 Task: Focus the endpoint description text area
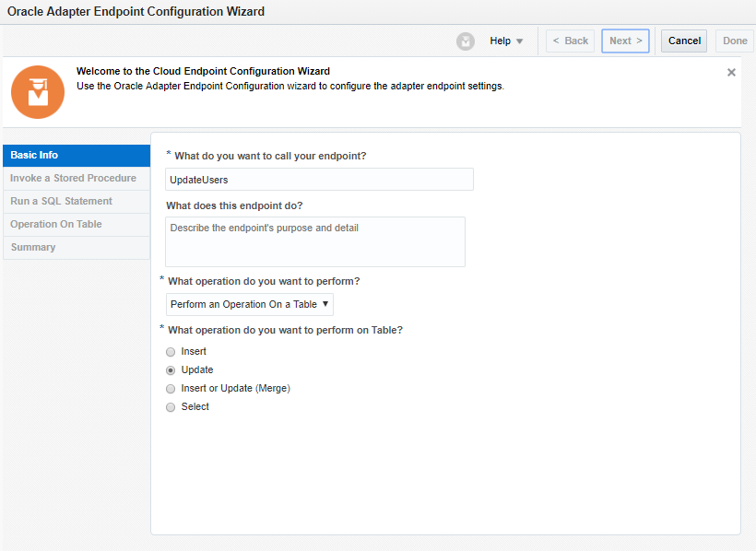pyautogui.click(x=315, y=241)
